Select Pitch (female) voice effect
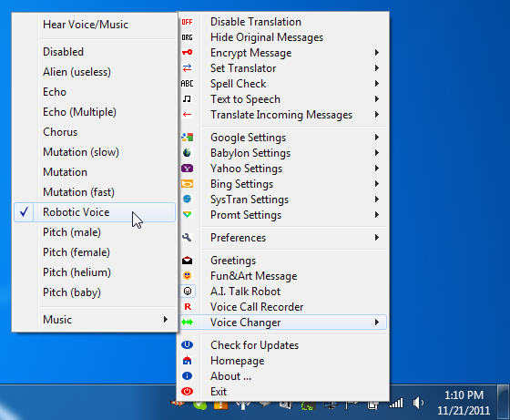510x420 pixels. coord(95,252)
